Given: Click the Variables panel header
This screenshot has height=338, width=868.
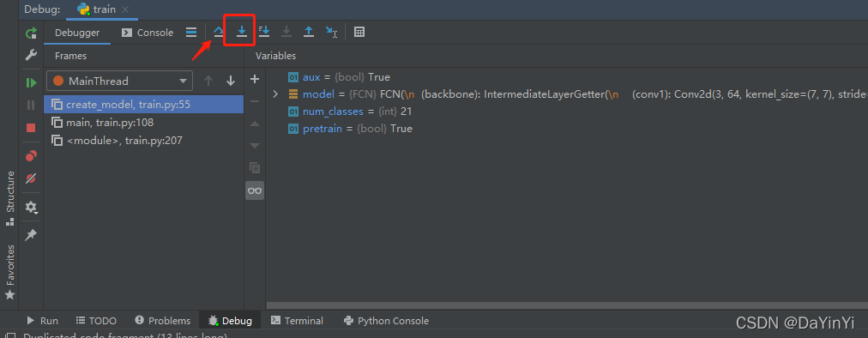Looking at the screenshot, I should pyautogui.click(x=275, y=56).
